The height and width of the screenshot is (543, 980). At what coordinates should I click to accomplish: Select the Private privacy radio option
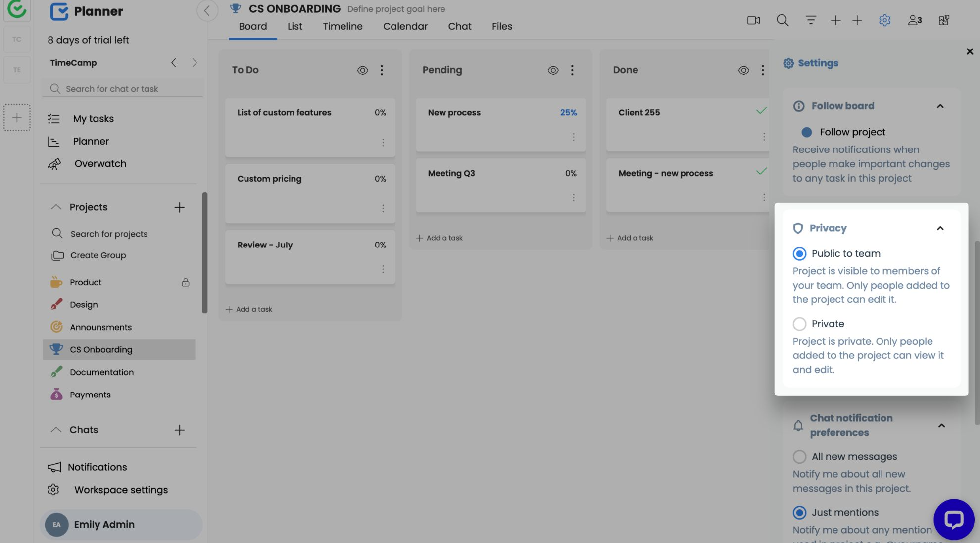(x=799, y=324)
